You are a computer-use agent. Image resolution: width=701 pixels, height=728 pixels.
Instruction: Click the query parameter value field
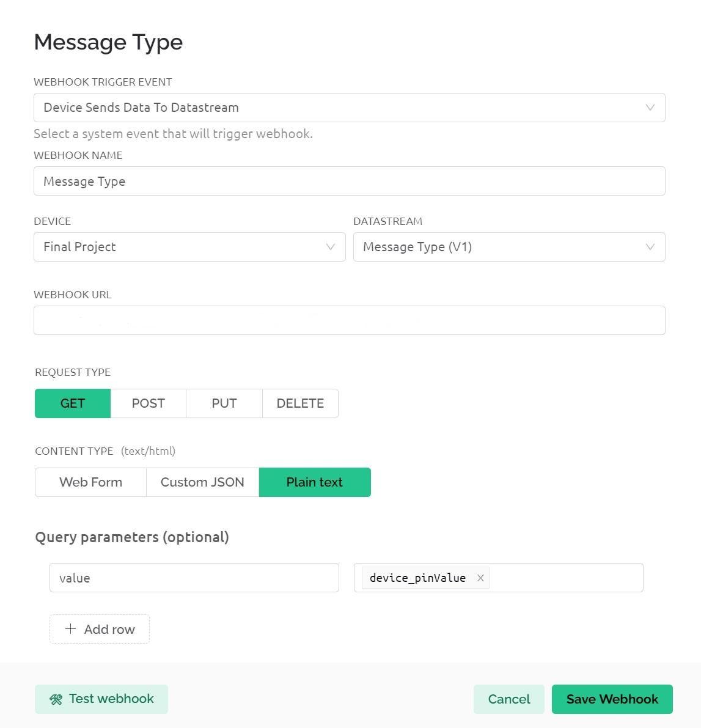(565, 578)
